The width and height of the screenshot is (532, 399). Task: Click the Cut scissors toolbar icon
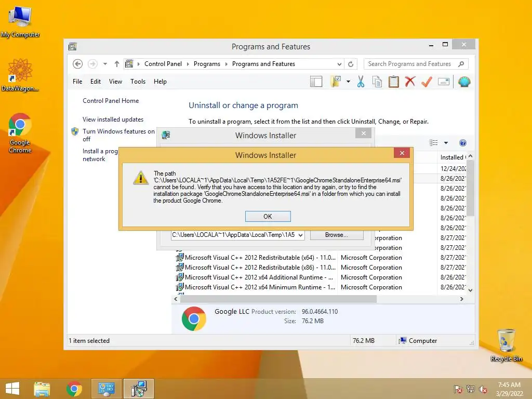361,82
